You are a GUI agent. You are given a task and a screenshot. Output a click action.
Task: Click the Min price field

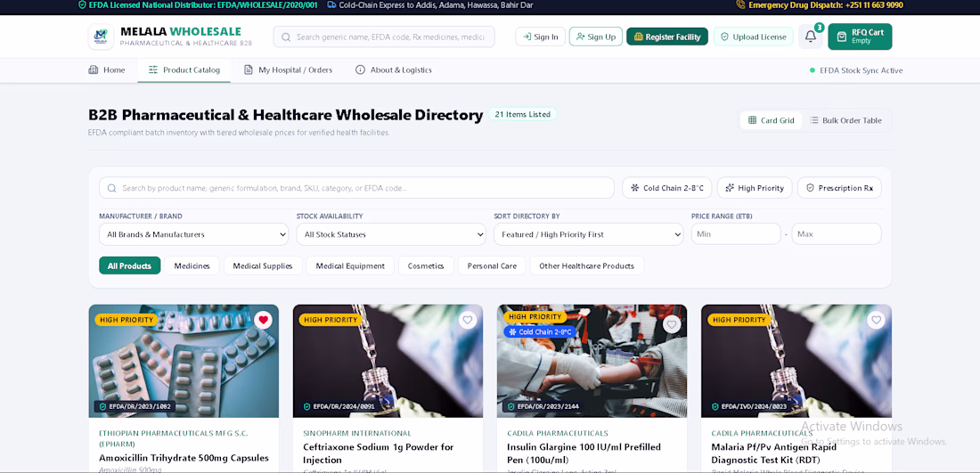736,234
